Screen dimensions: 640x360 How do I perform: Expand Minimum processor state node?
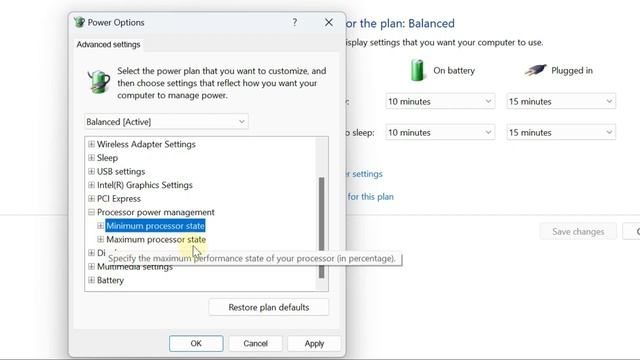(x=100, y=226)
